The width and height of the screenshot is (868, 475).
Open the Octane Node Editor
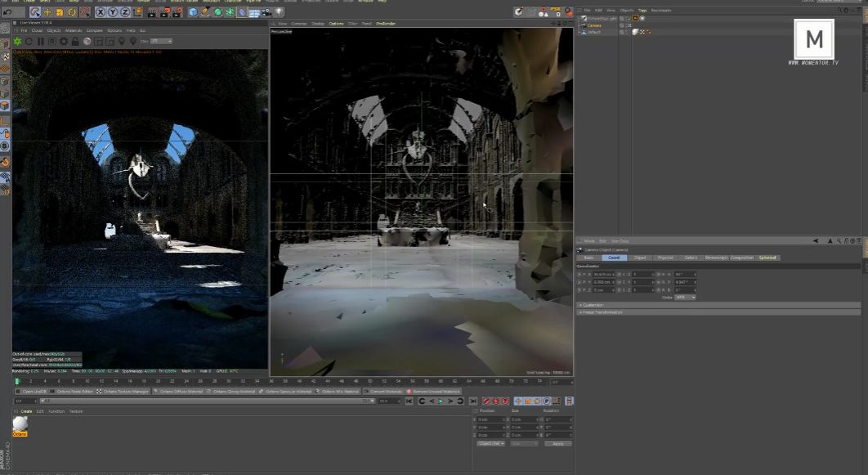[77, 392]
